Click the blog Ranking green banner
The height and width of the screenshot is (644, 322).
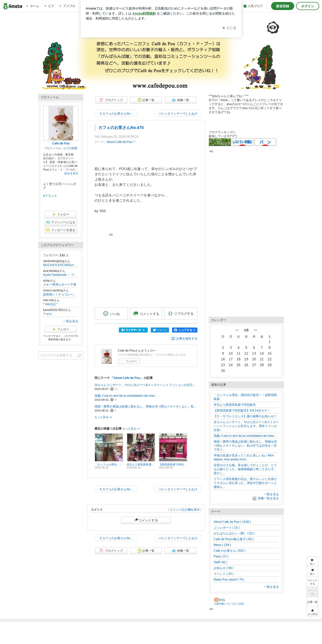(x=220, y=142)
